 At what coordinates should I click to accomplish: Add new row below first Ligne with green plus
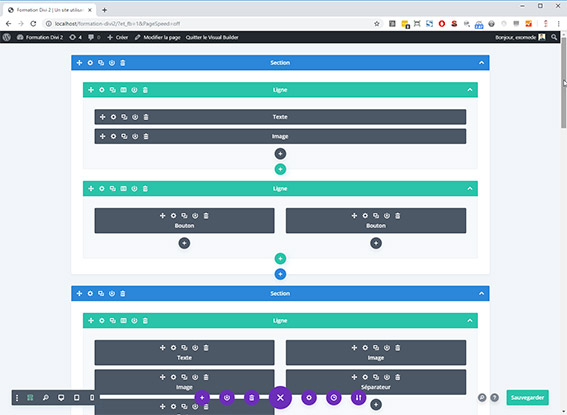tap(280, 169)
